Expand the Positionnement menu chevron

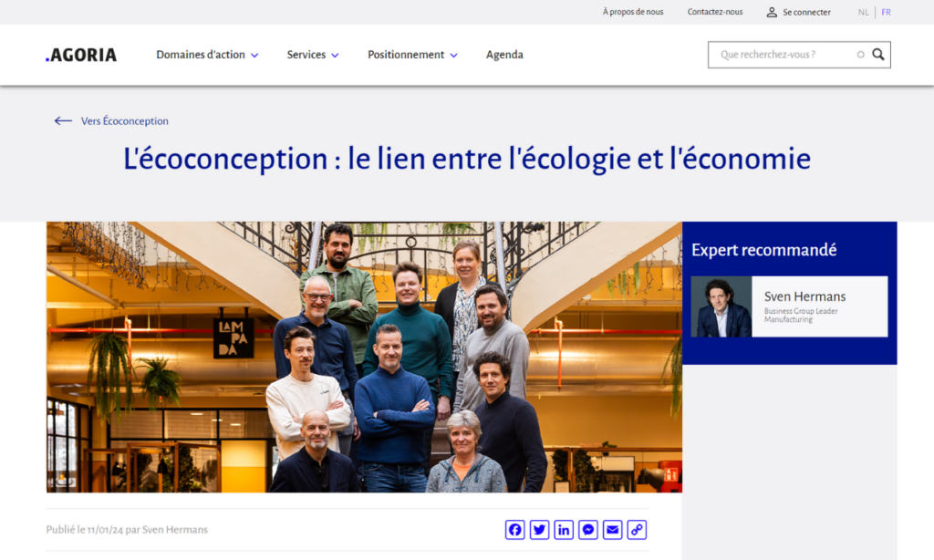[x=454, y=56]
